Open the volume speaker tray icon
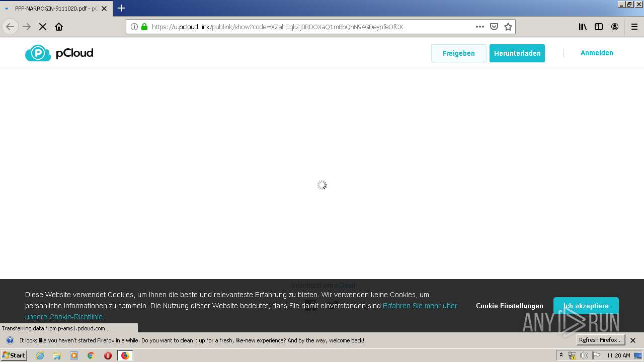This screenshot has height=362, width=644. [x=584, y=355]
